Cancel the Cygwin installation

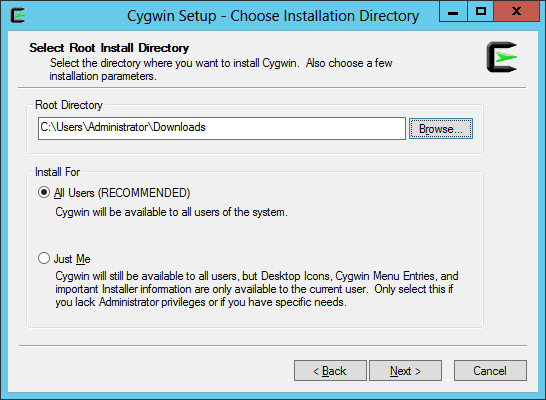coord(490,371)
